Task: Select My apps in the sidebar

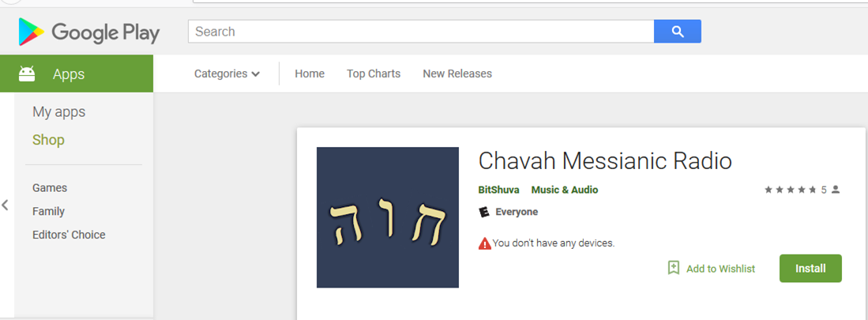Action: pos(58,112)
